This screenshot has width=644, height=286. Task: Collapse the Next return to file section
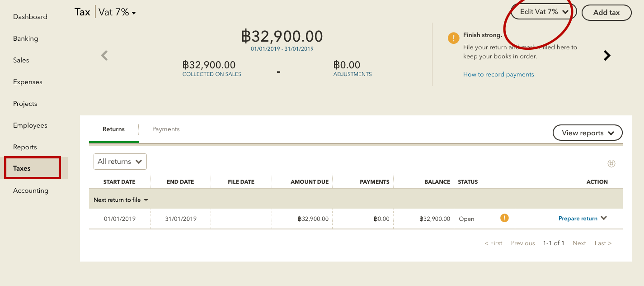(146, 199)
